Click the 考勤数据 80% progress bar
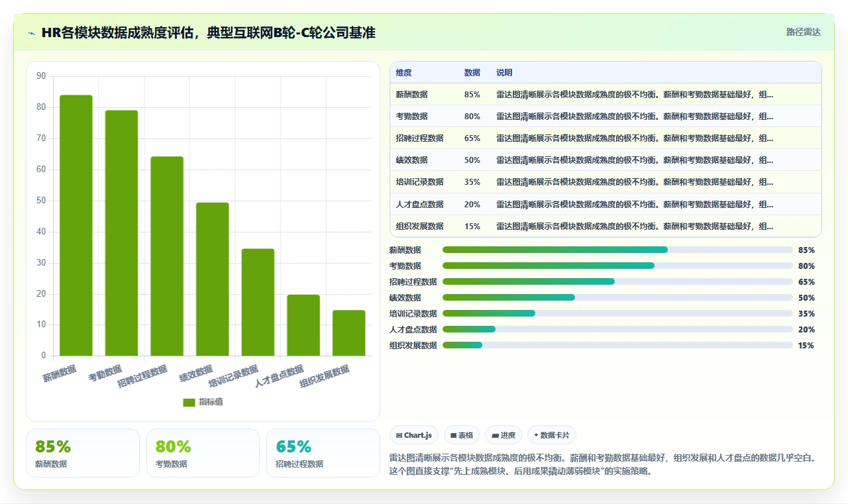This screenshot has height=504, width=848. pyautogui.click(x=617, y=266)
